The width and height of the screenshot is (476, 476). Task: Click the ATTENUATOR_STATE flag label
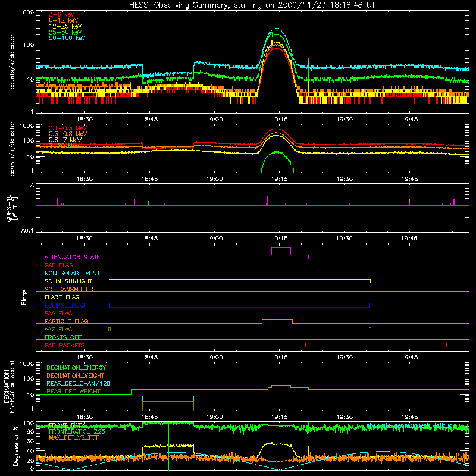coord(72,257)
